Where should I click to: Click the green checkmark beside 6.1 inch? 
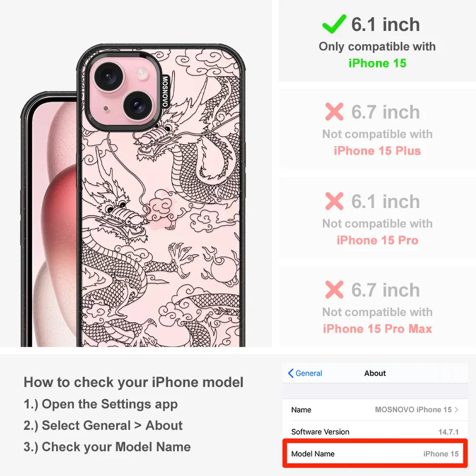point(334,24)
